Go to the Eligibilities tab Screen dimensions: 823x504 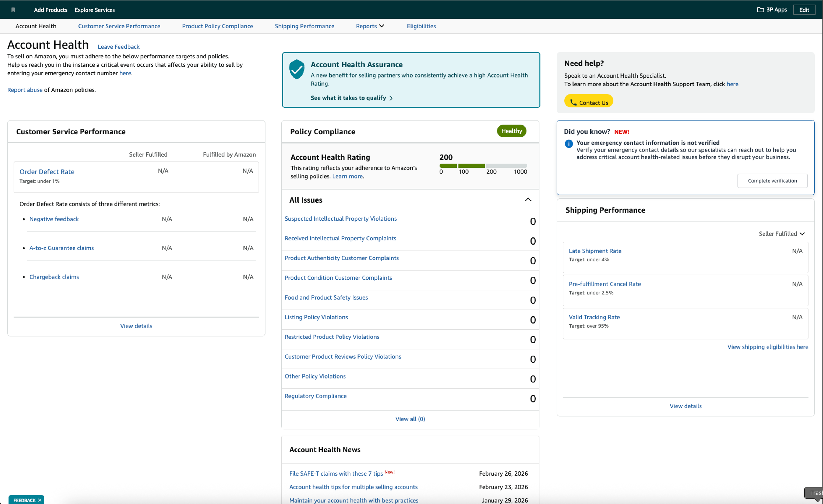pos(421,26)
